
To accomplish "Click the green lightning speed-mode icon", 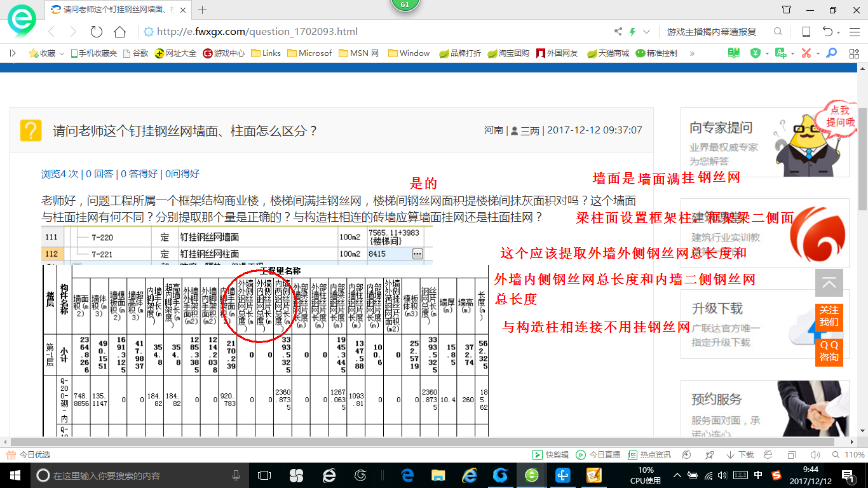I will click(x=632, y=32).
